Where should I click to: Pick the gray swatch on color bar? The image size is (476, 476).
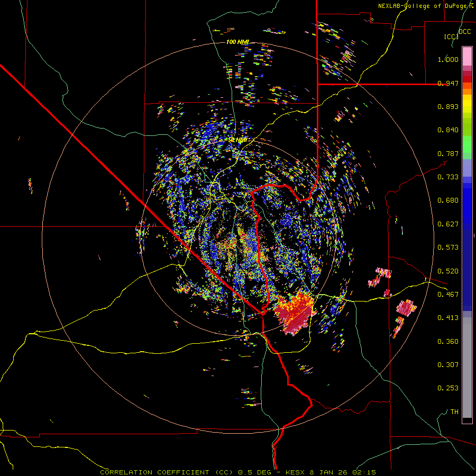pyautogui.click(x=467, y=368)
